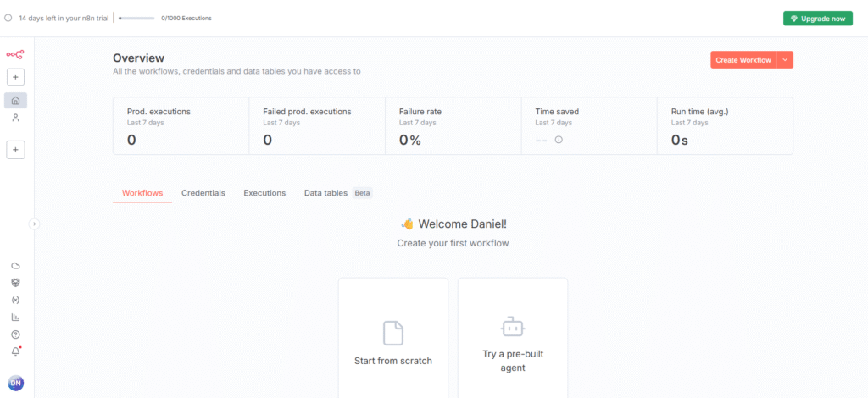Screen dimensions: 868x398
Task: Click the Create Workflow button
Action: pyautogui.click(x=743, y=59)
